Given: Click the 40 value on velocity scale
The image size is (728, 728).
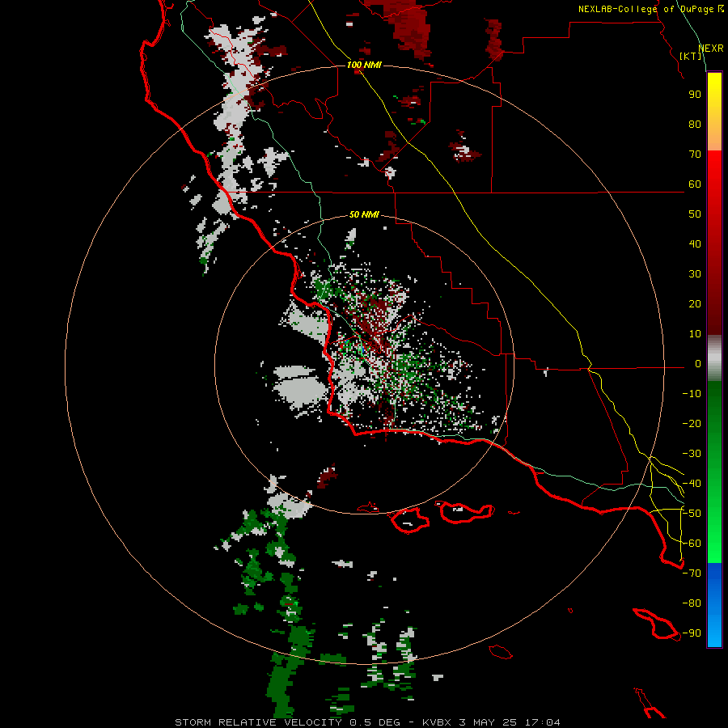Looking at the screenshot, I should coord(695,244).
